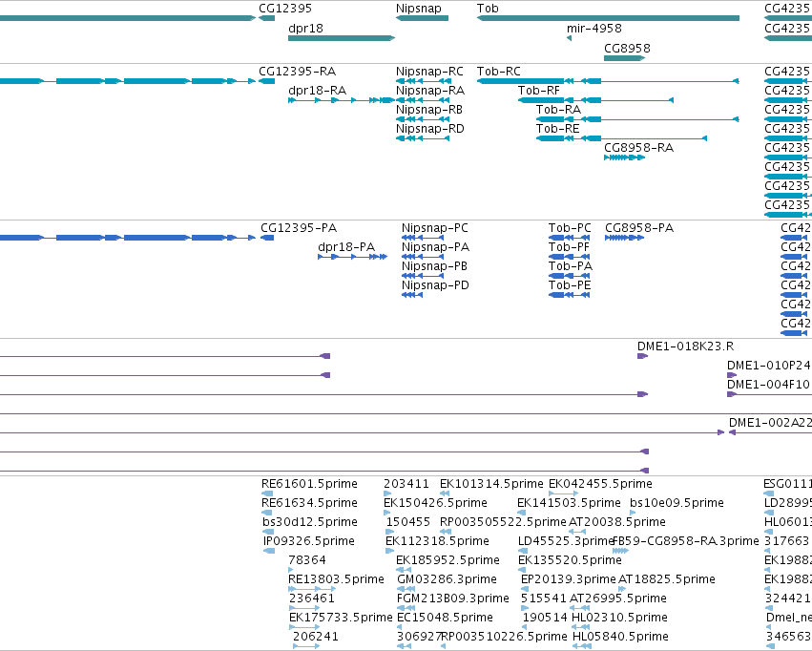Open the EK175733.5prime EST label
812x651 pixels.
341,618
